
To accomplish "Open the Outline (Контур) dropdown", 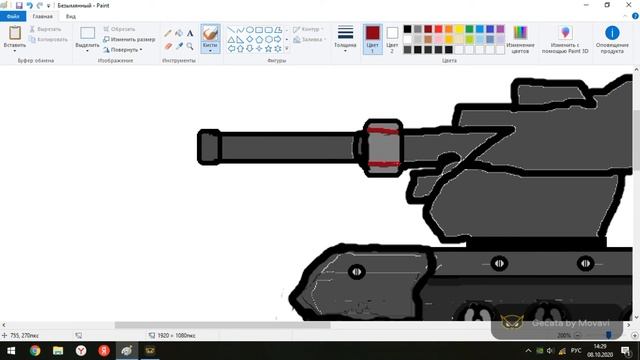I will click(309, 29).
